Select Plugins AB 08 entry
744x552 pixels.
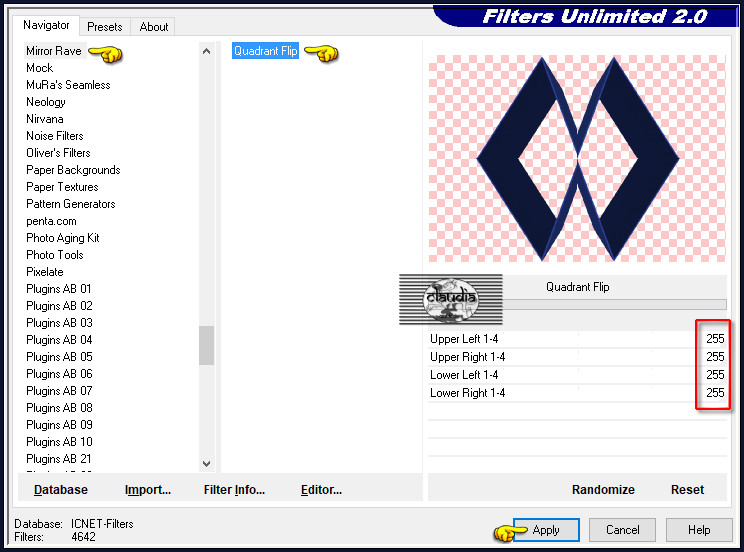[59, 408]
